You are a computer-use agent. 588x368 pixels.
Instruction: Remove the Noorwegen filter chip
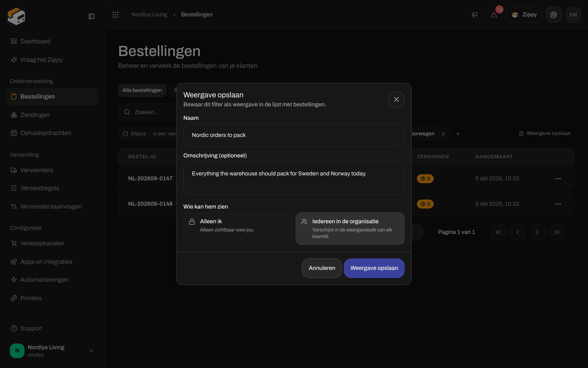coord(443,134)
